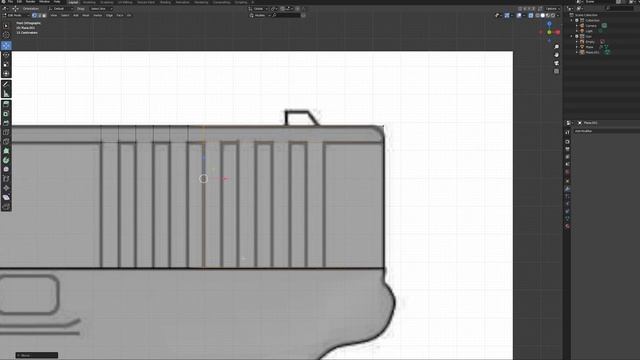
Task: Open Drag Select Box dropdown
Action: coord(101,9)
